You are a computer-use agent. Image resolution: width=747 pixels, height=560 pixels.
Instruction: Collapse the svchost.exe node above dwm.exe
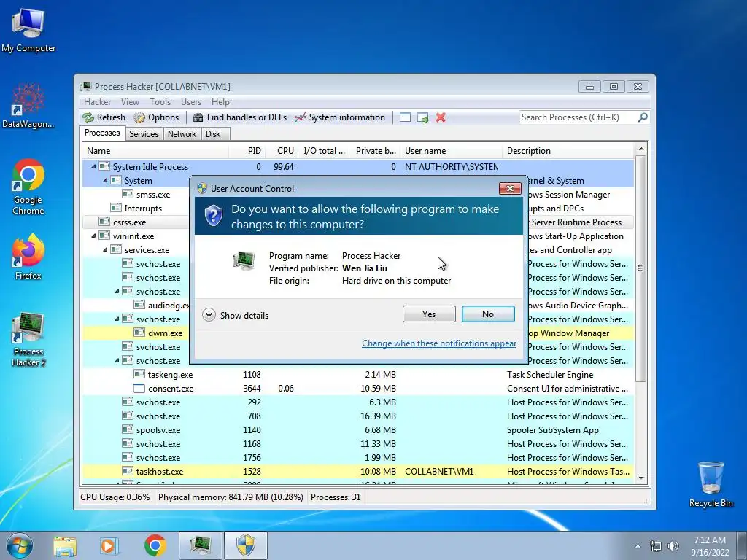pyautogui.click(x=117, y=319)
